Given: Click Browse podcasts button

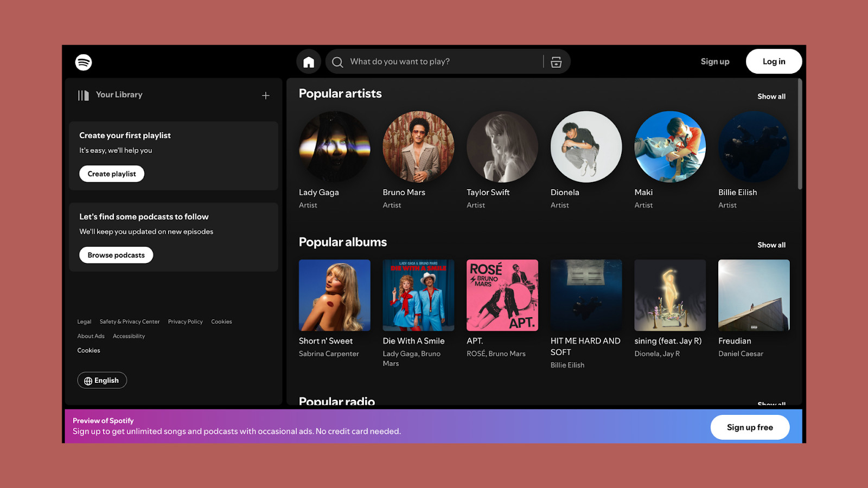Looking at the screenshot, I should pyautogui.click(x=116, y=255).
